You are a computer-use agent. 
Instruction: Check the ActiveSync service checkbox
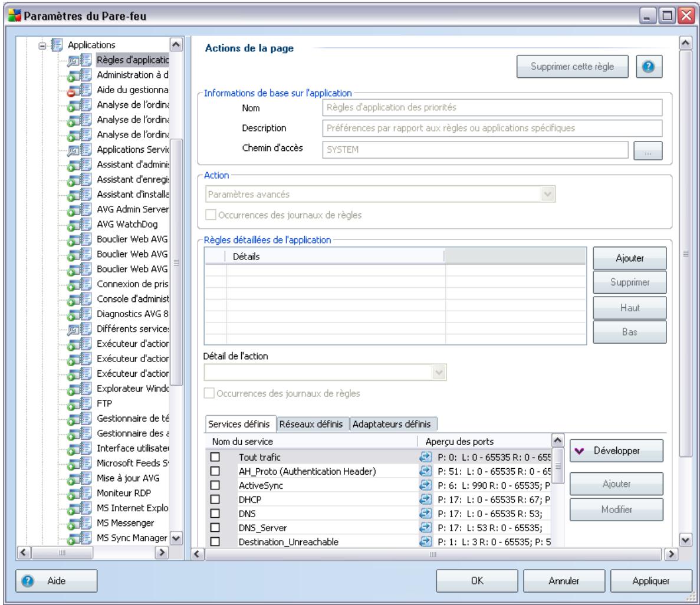pos(215,485)
